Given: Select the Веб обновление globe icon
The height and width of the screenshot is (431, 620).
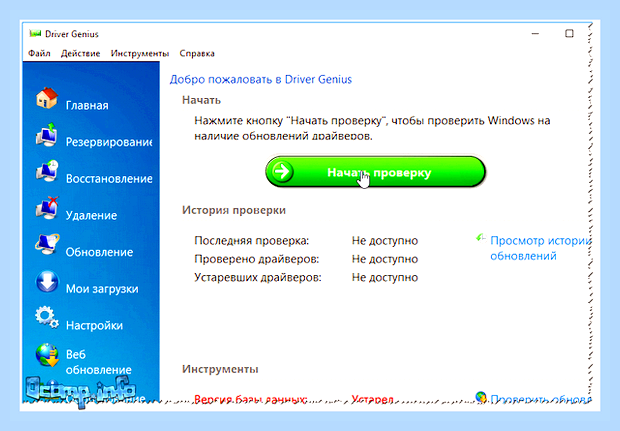Looking at the screenshot, I should pos(47,355).
